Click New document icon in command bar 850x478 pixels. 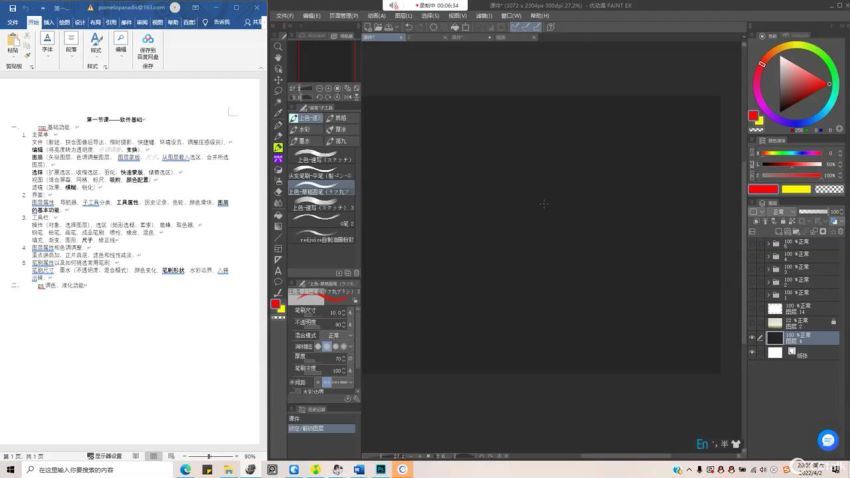pyautogui.click(x=368, y=27)
